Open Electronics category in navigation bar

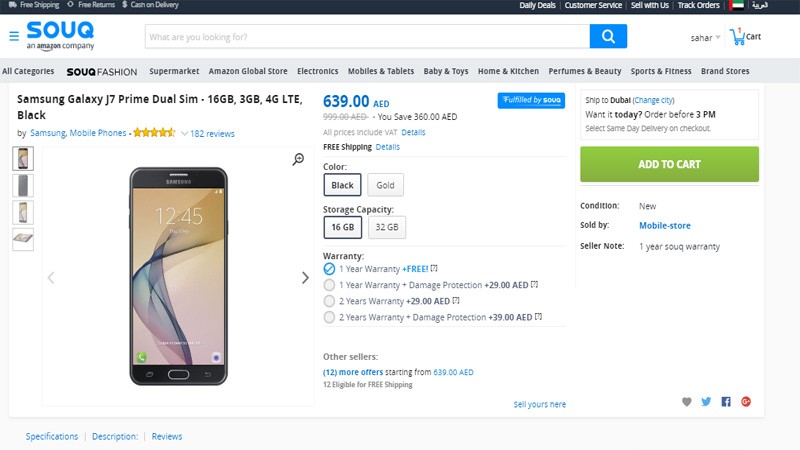[318, 72]
